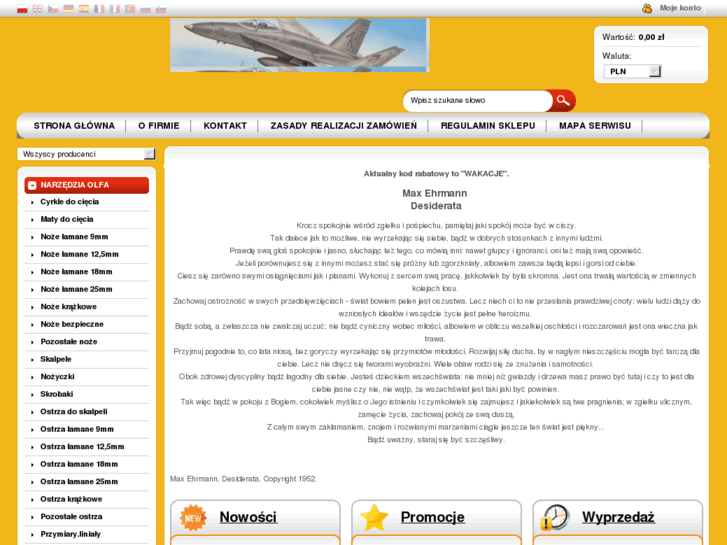This screenshot has height=545, width=727.
Task: Focus the 'Wpisz szukane słowo' search field
Action: (x=478, y=101)
